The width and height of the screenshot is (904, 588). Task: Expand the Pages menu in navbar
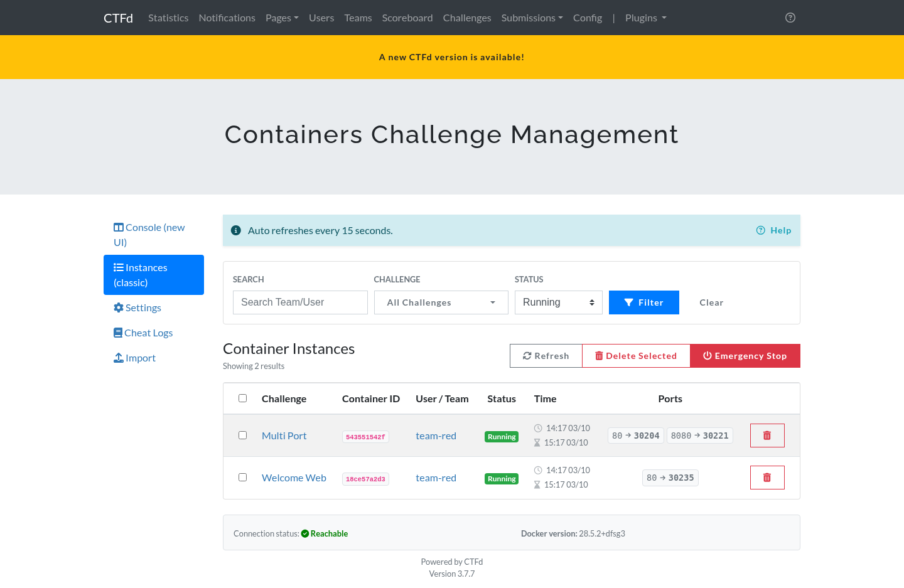pyautogui.click(x=282, y=18)
